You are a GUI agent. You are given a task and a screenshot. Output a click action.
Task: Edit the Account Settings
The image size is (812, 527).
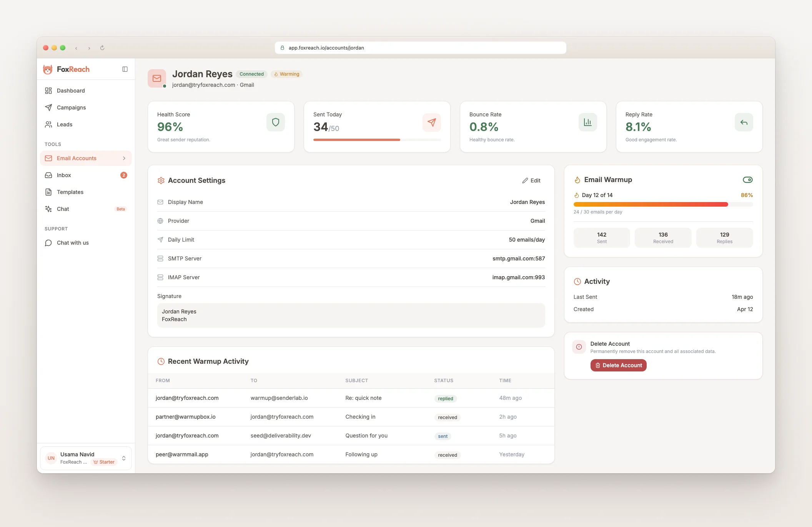(x=531, y=181)
